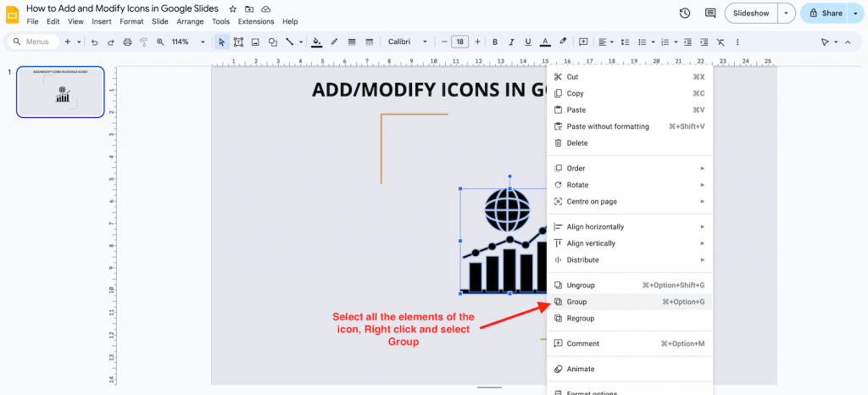Start the Slideshow
Image resolution: width=868 pixels, height=395 pixels.
pos(751,14)
